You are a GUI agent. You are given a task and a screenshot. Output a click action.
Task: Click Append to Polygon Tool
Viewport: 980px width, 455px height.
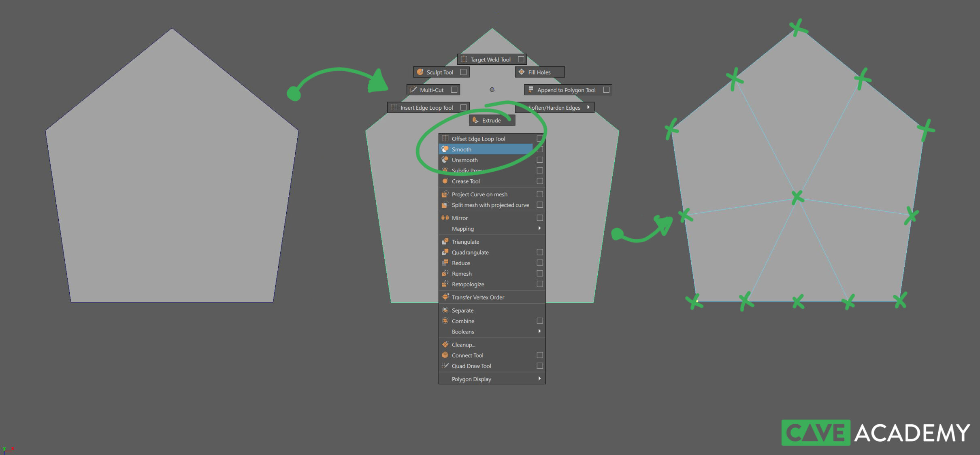(x=566, y=89)
